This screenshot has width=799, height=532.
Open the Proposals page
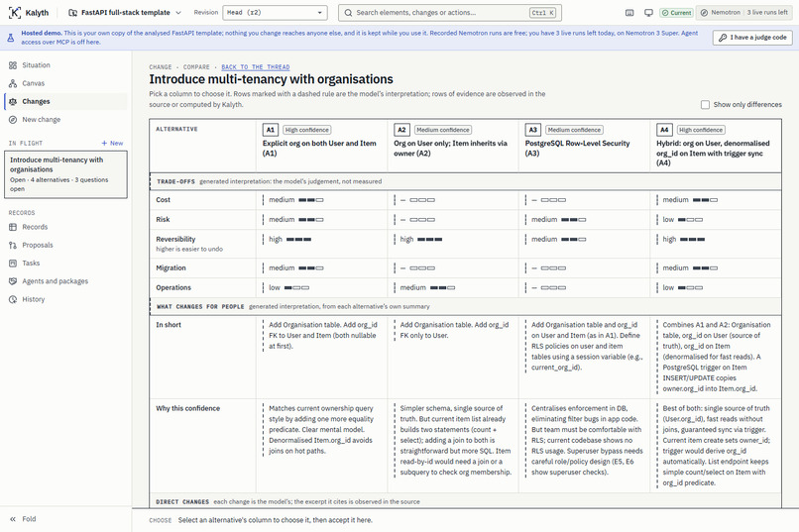[x=65, y=245]
